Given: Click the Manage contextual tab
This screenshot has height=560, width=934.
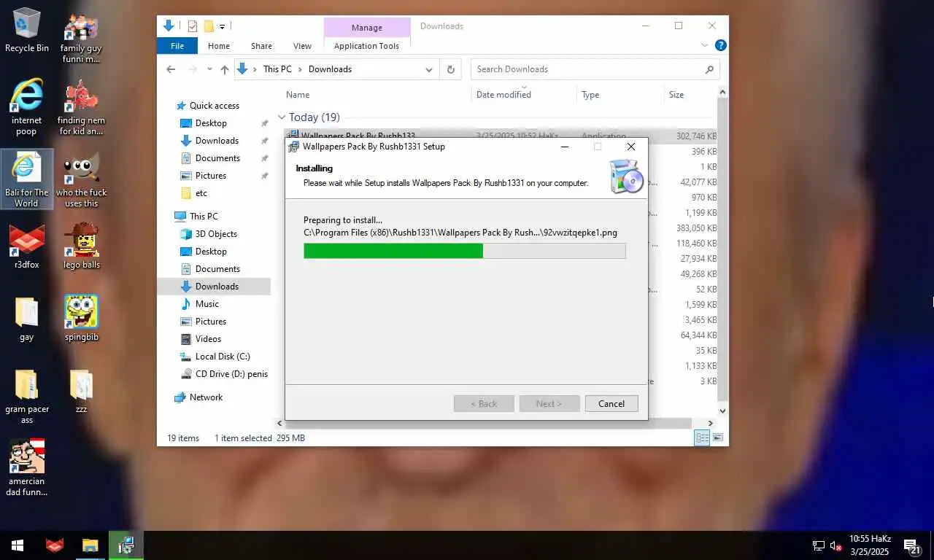Looking at the screenshot, I should point(366,28).
